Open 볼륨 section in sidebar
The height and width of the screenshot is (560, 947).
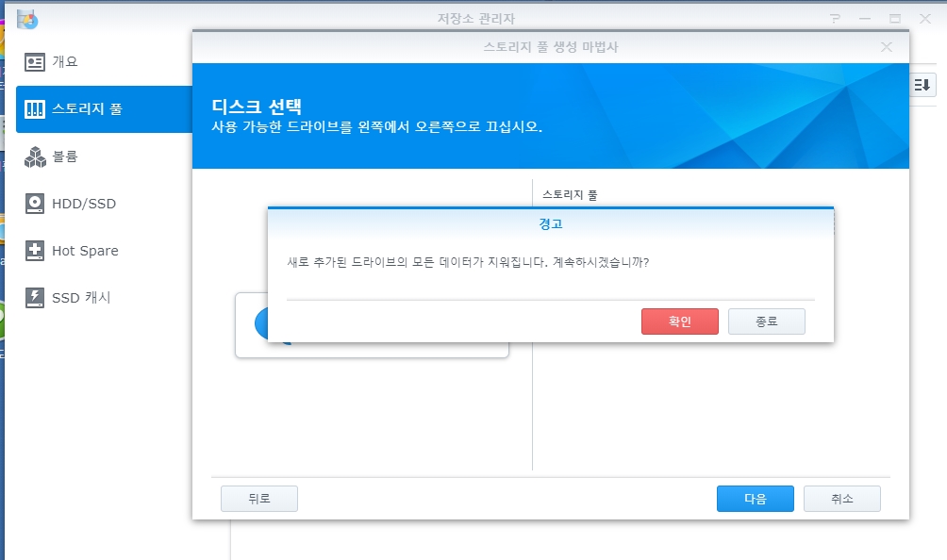(x=104, y=156)
